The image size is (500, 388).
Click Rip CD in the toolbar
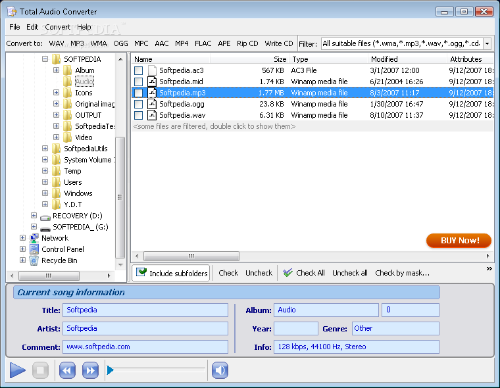tap(247, 44)
